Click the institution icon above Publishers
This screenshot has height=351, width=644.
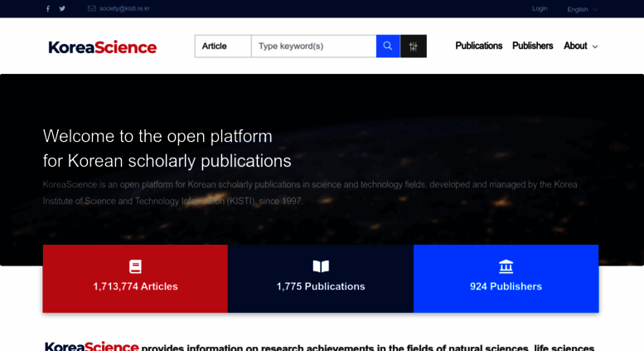coord(506,266)
